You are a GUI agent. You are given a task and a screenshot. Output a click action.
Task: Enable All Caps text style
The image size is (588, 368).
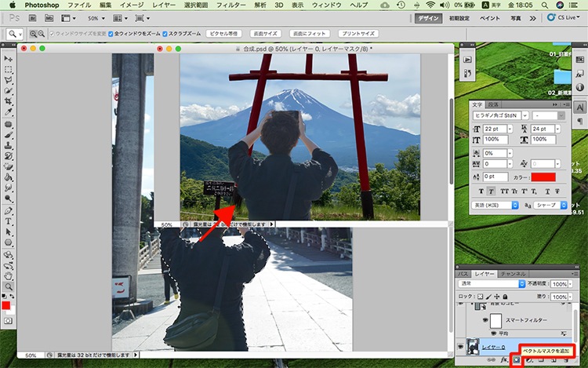point(504,191)
